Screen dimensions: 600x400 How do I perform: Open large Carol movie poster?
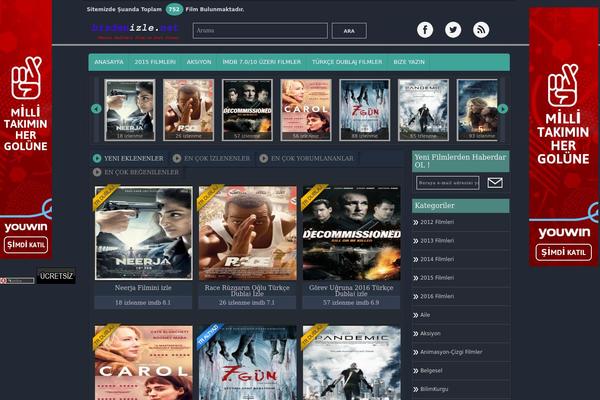click(143, 362)
